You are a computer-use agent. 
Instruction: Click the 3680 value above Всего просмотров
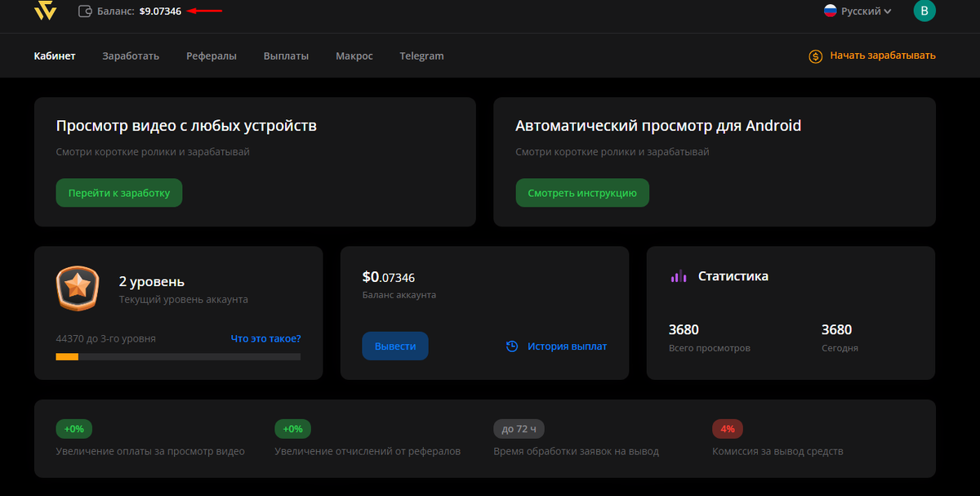click(684, 330)
